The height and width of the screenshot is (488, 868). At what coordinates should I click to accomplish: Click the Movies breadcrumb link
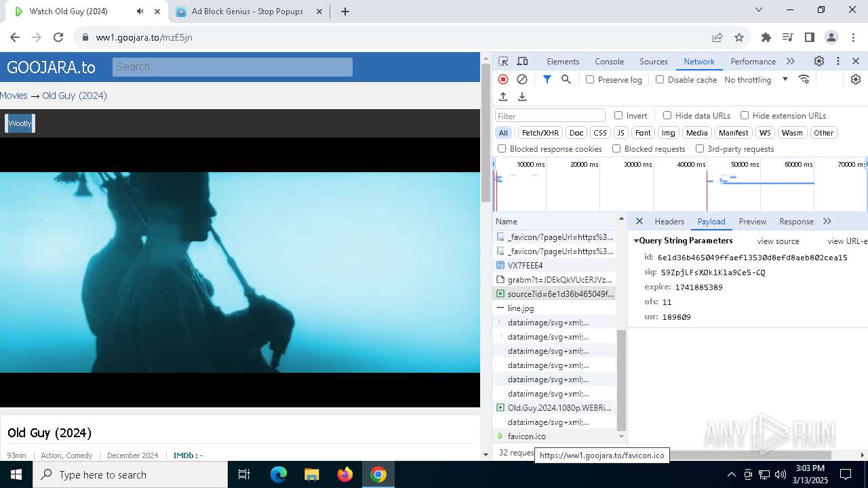point(14,96)
